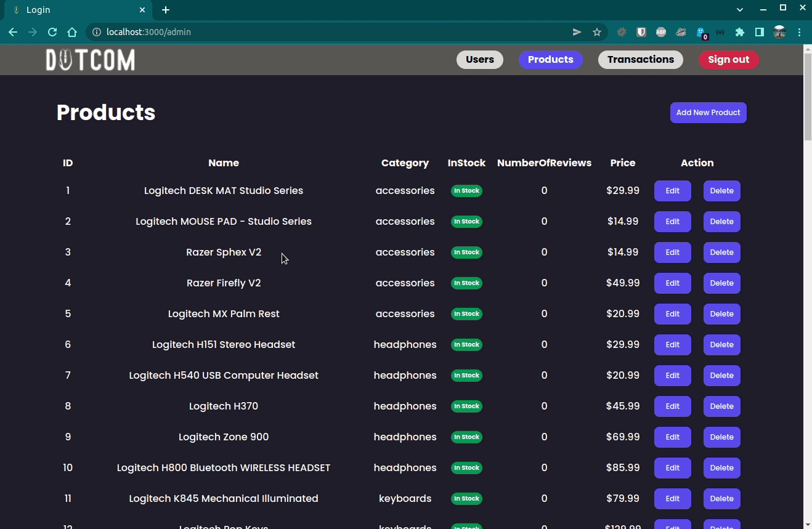Edit Logitech H151 Stereo Headset
Viewport: 812px width, 529px height.
click(673, 345)
